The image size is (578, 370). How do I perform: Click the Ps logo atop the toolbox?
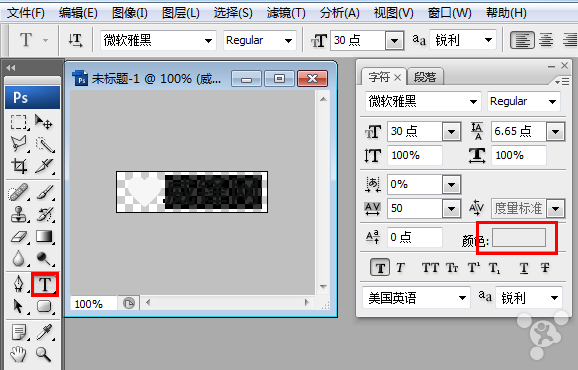pos(32,98)
